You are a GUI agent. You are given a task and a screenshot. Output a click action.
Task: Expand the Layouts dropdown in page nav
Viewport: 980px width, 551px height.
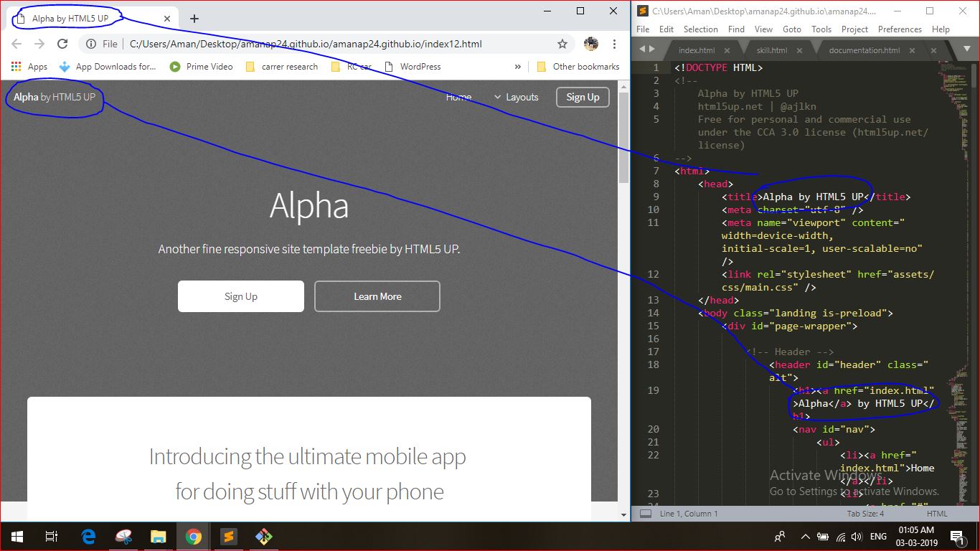[516, 97]
